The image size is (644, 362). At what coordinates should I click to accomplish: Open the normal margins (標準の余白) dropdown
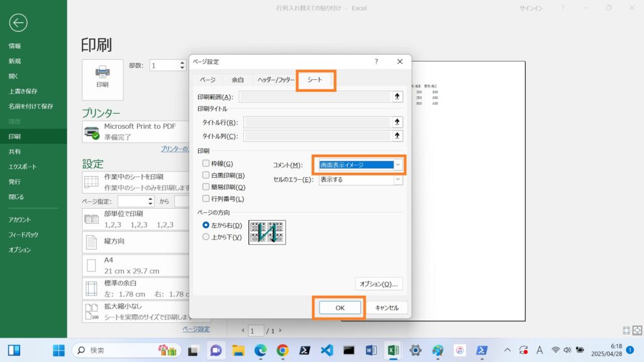click(x=136, y=288)
